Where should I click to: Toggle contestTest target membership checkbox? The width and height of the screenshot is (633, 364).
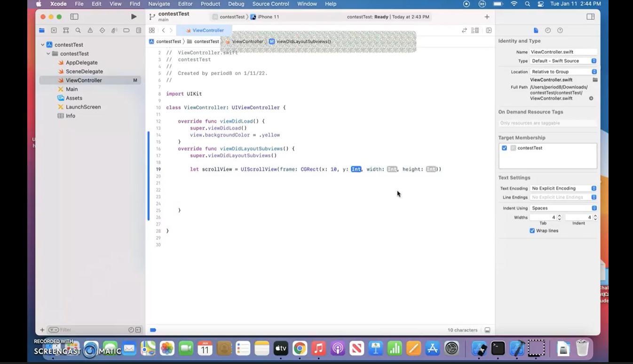(x=504, y=148)
